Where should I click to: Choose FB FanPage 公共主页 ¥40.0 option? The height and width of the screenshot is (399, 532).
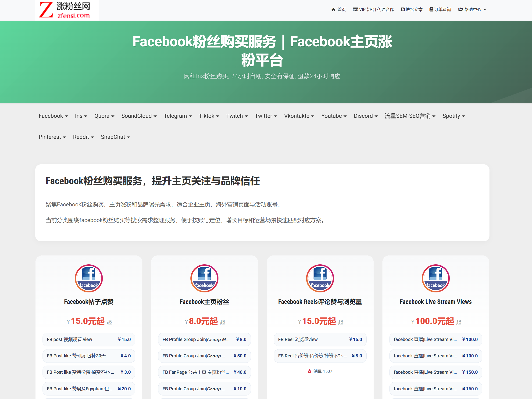click(204, 372)
